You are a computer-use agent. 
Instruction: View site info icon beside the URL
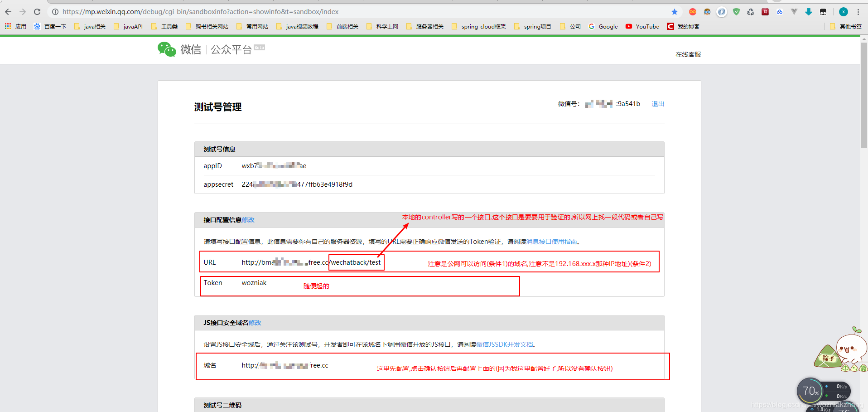click(54, 12)
